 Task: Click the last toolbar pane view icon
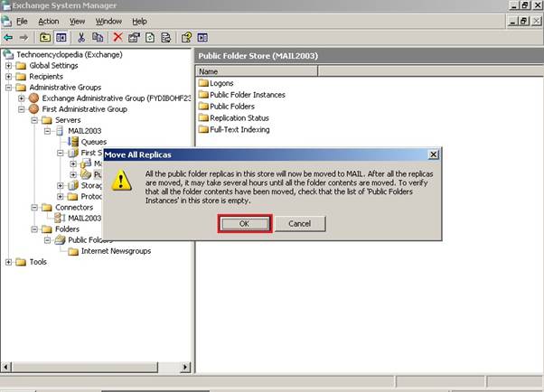[x=202, y=37]
